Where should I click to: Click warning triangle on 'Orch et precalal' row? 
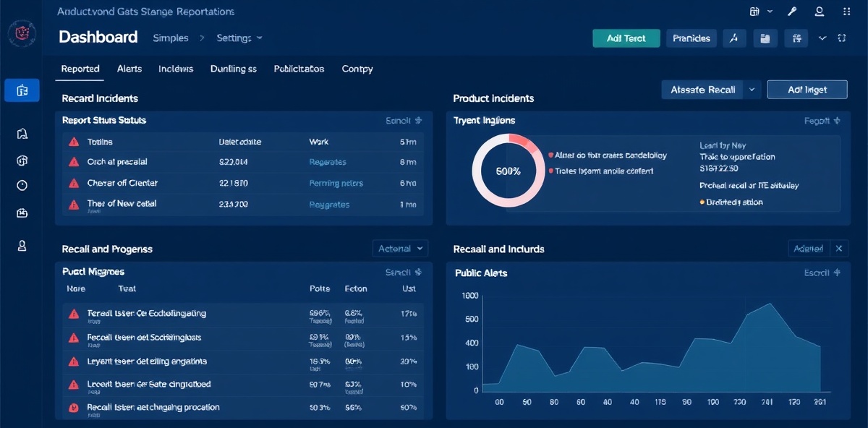click(x=73, y=163)
